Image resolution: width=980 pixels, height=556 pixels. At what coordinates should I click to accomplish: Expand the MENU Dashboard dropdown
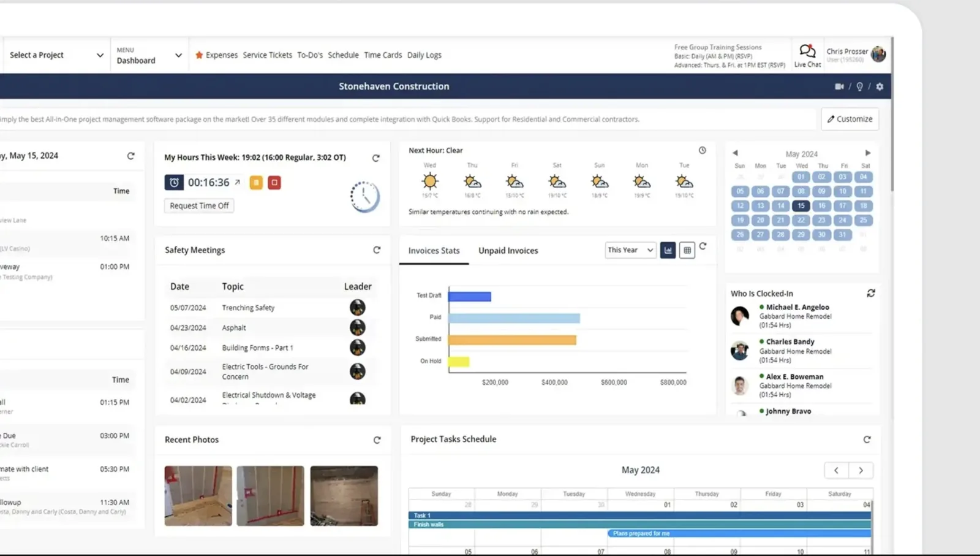tap(149, 55)
